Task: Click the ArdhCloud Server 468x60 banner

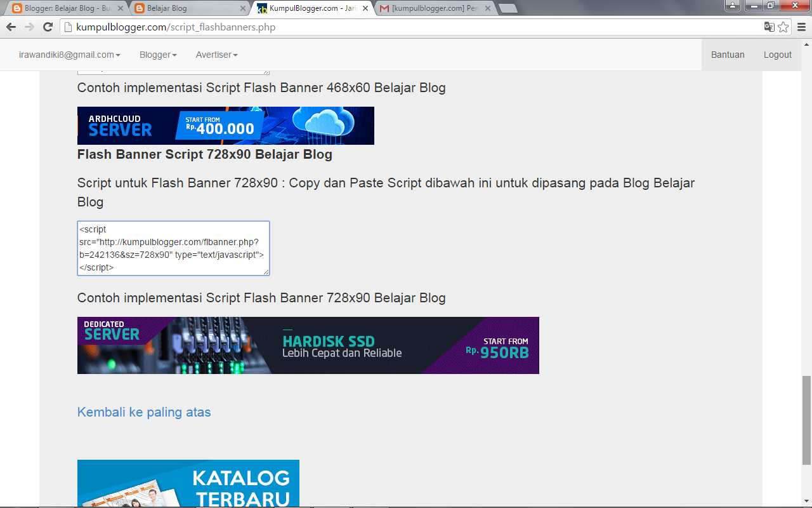Action: coord(226,126)
